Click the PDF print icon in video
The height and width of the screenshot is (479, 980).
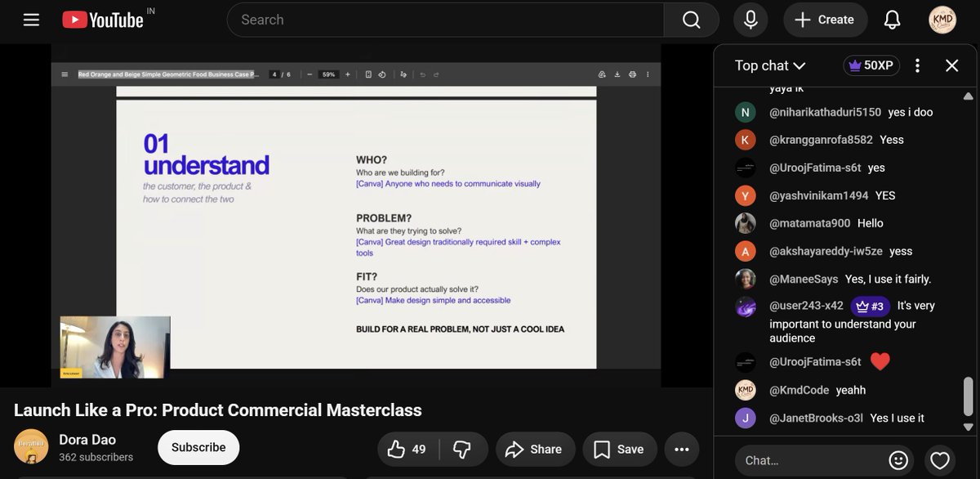coord(633,74)
